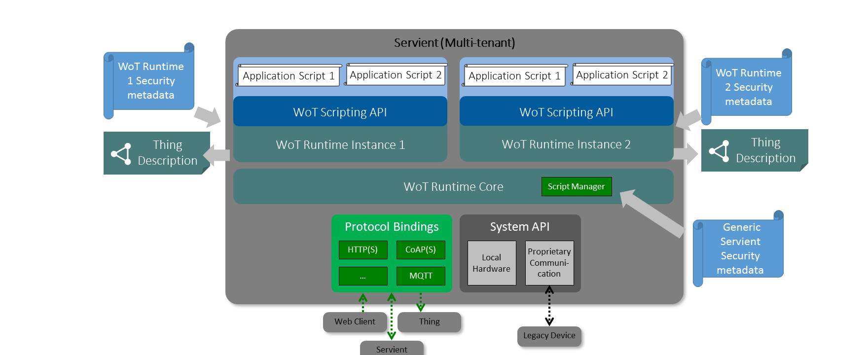
Task: Select the Legacy Device box
Action: tap(549, 336)
